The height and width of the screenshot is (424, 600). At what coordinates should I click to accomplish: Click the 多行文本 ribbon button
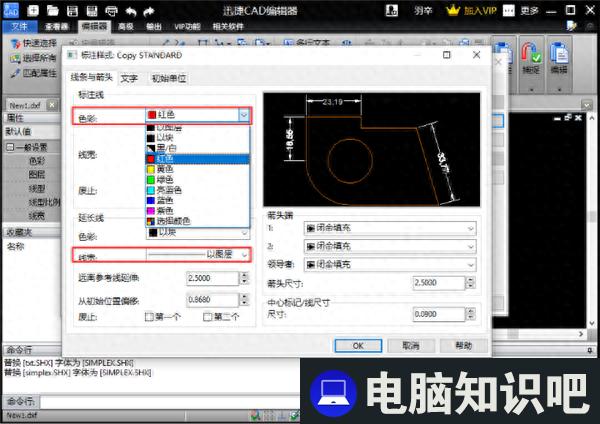[x=307, y=43]
